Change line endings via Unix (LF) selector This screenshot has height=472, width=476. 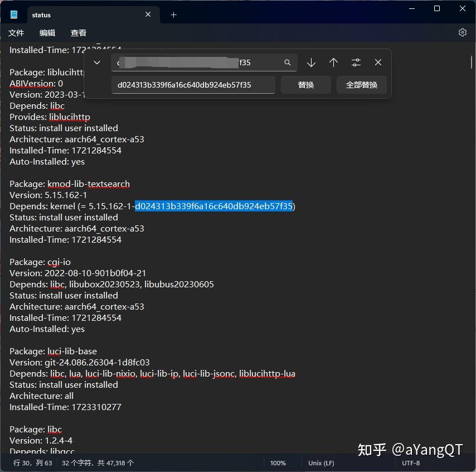[x=321, y=463]
